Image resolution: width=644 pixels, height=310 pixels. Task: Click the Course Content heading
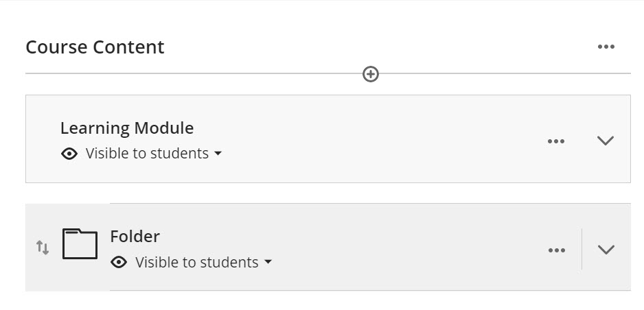[95, 47]
